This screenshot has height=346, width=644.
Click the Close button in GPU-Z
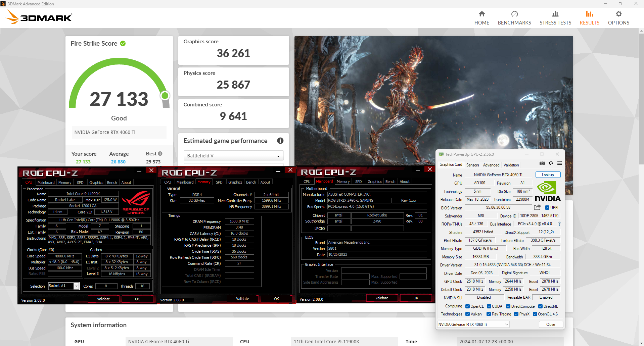(x=551, y=325)
